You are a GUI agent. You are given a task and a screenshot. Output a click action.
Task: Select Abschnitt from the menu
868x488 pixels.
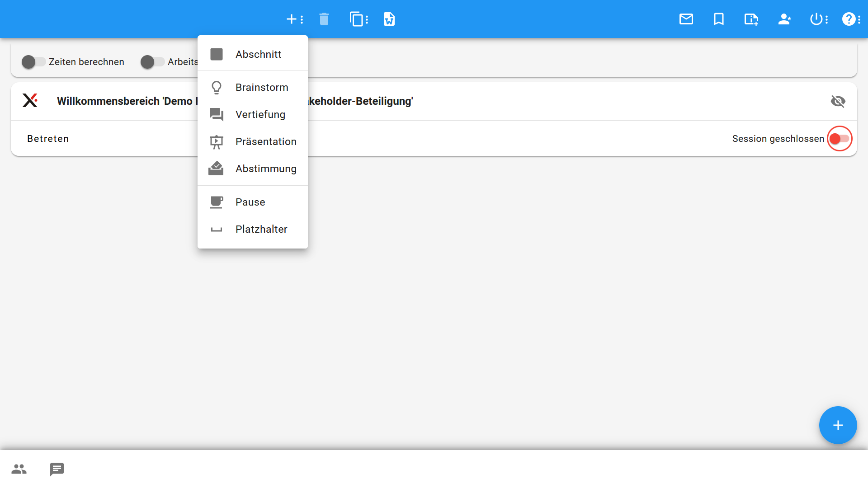click(x=253, y=54)
